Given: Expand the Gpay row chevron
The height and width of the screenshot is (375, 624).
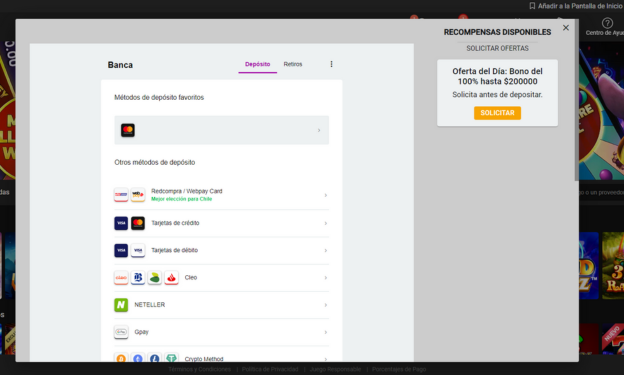Looking at the screenshot, I should (x=326, y=332).
